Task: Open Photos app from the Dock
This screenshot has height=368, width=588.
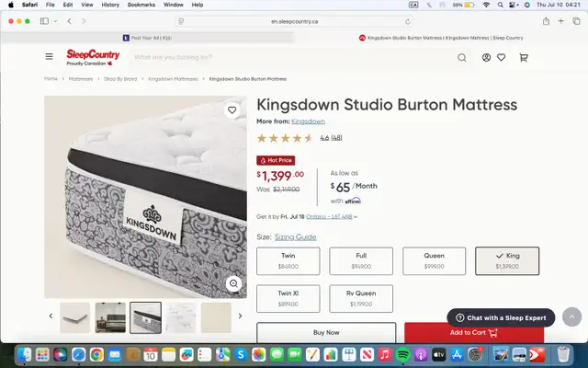Action: [258, 354]
